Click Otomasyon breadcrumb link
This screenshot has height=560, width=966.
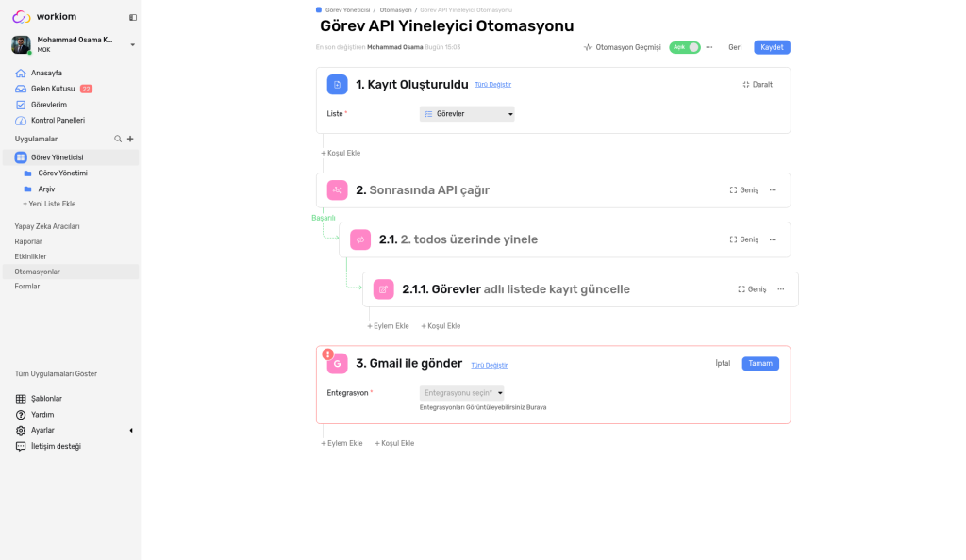click(395, 9)
